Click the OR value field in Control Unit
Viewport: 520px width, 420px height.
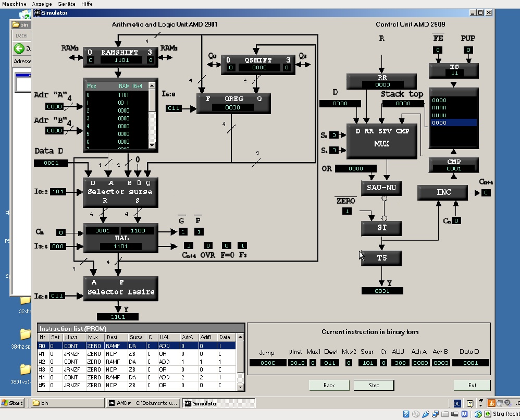pyautogui.click(x=356, y=168)
